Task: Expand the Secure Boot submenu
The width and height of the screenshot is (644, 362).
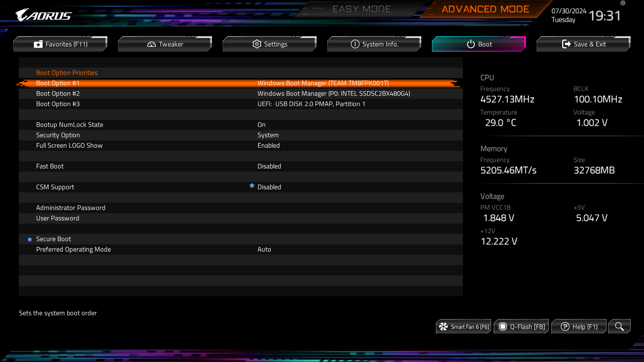Action: click(x=54, y=239)
